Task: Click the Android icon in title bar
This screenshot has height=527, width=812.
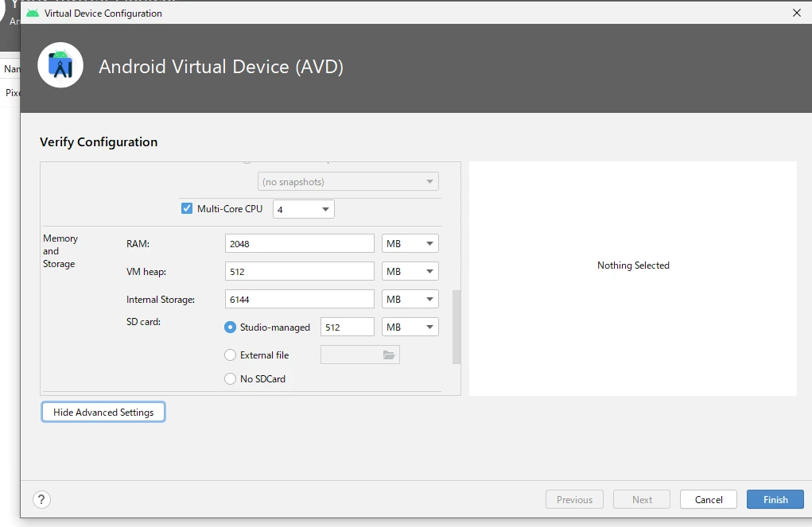Action: [33, 13]
